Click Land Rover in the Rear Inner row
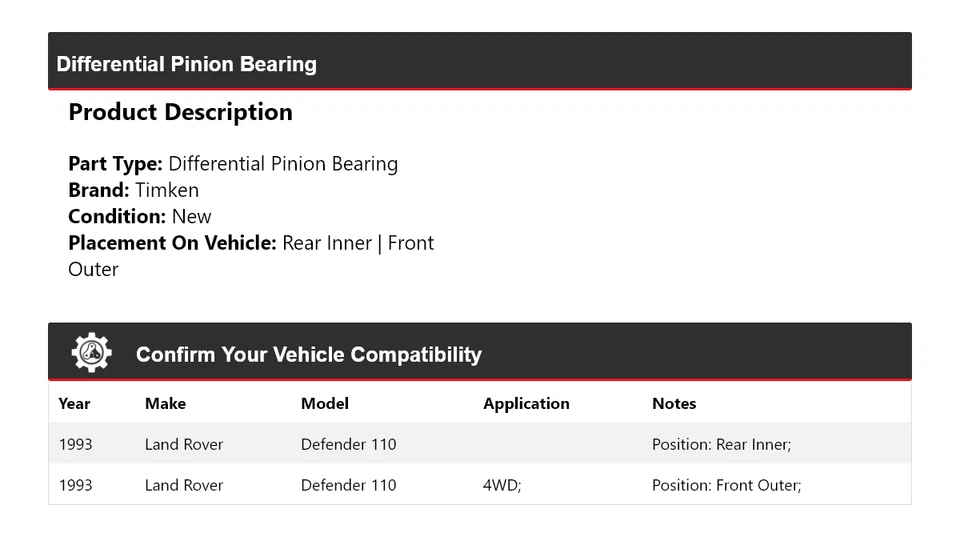The image size is (960, 537). tap(184, 444)
